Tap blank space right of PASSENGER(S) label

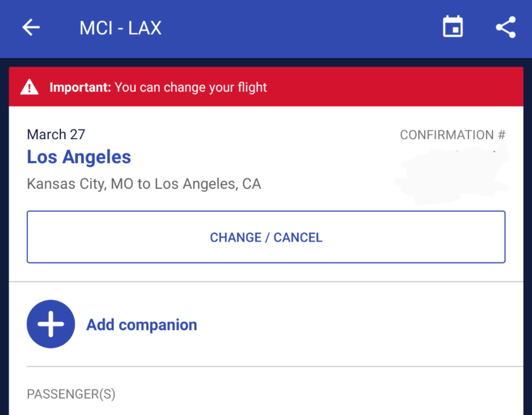(x=312, y=394)
